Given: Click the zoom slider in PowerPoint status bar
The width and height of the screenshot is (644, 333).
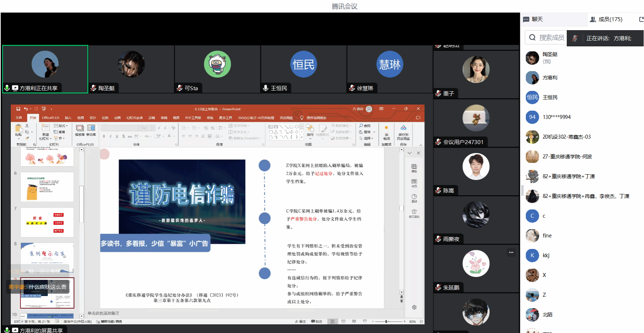Looking at the screenshot, I should pyautogui.click(x=386, y=322).
